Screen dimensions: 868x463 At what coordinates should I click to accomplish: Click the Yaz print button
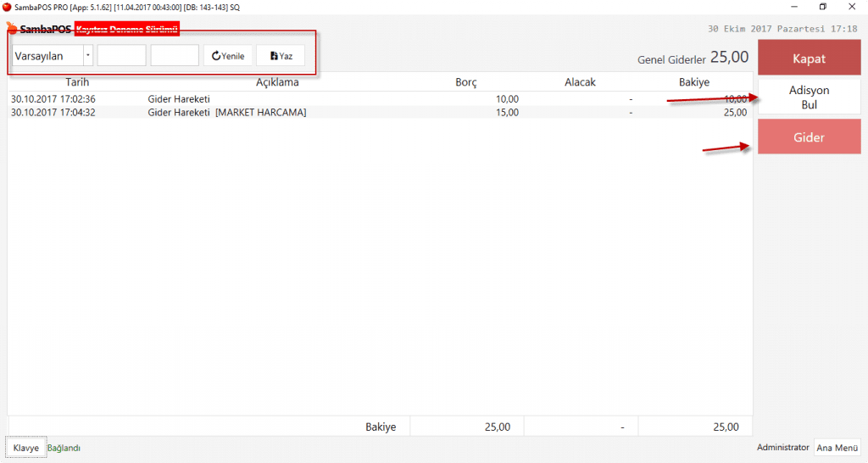(281, 56)
